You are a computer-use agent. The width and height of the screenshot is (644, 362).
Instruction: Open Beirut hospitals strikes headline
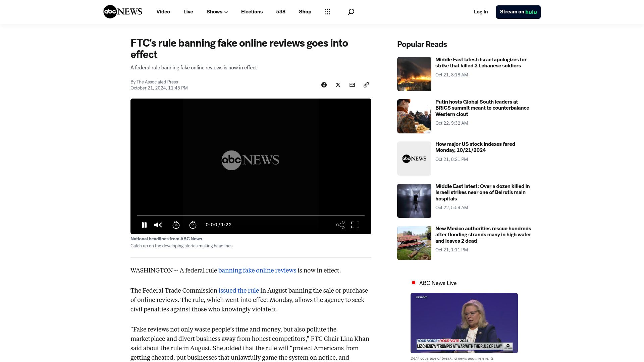click(482, 192)
